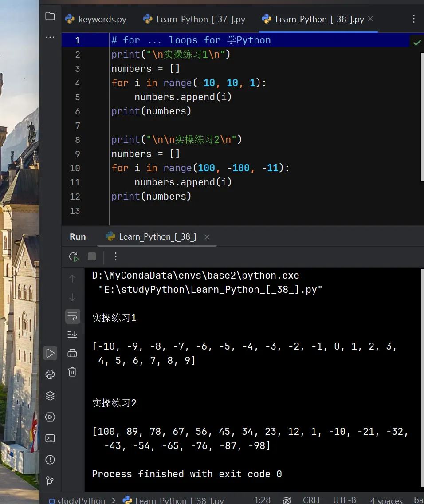Screen dimensions: 424x504
Task: Click the editor vertical scrollbar
Action: click(x=422, y=117)
